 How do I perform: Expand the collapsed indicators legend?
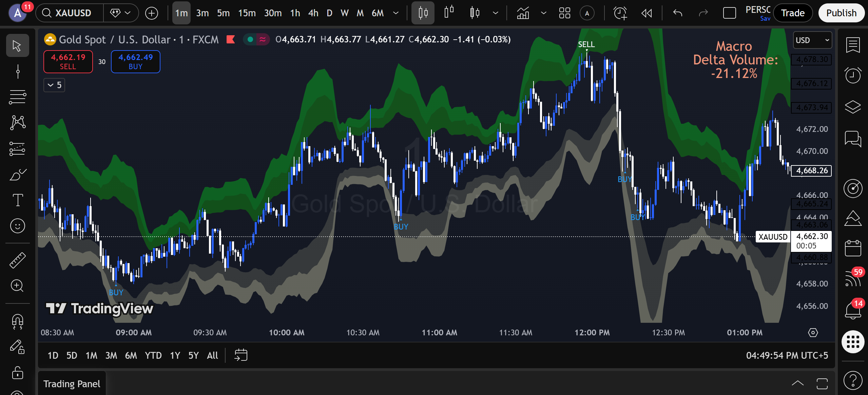coord(54,85)
